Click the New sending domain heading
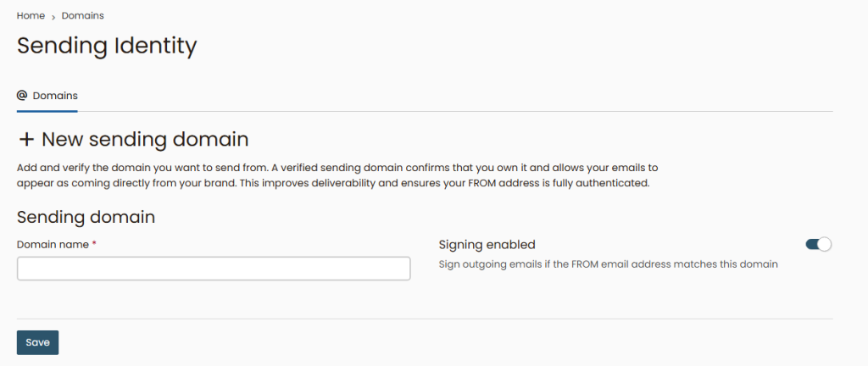Viewport: 868px width, 366px height. point(145,139)
